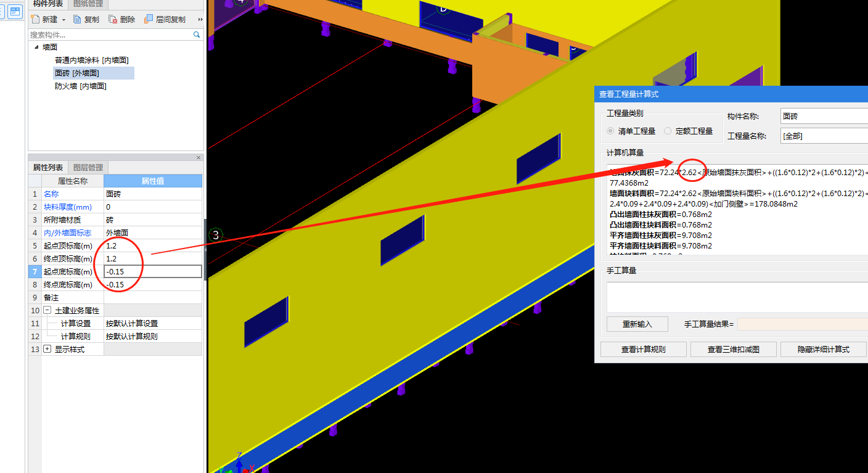868x473 pixels.
Task: Click the 内/外墙面标志 value 外墙面
Action: 153,232
